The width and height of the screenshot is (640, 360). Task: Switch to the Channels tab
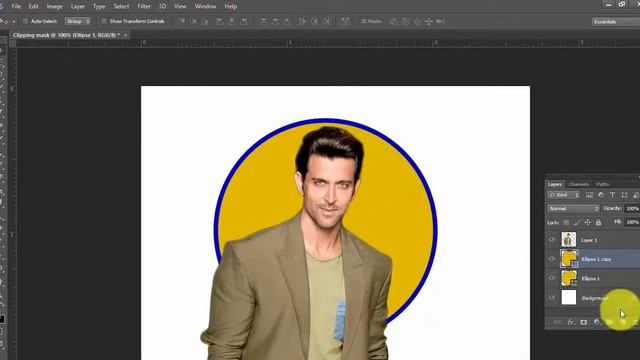579,184
